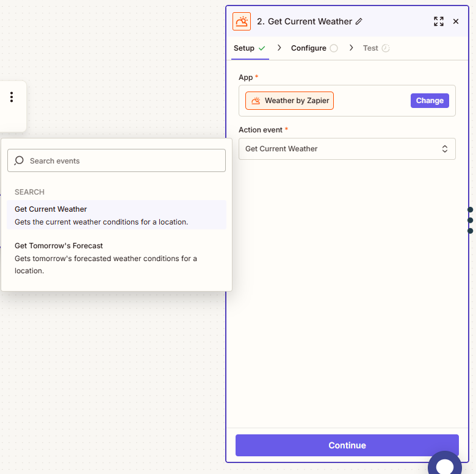
Task: Click the status circle beside Configure
Action: pos(334,48)
